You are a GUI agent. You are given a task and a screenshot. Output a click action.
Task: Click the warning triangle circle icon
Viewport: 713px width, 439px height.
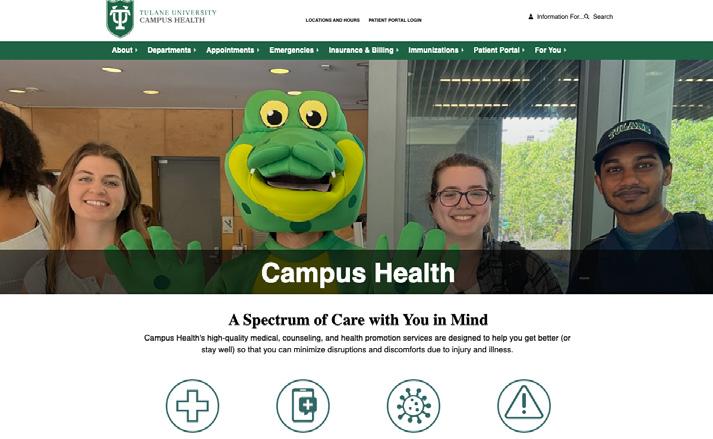tap(524, 405)
